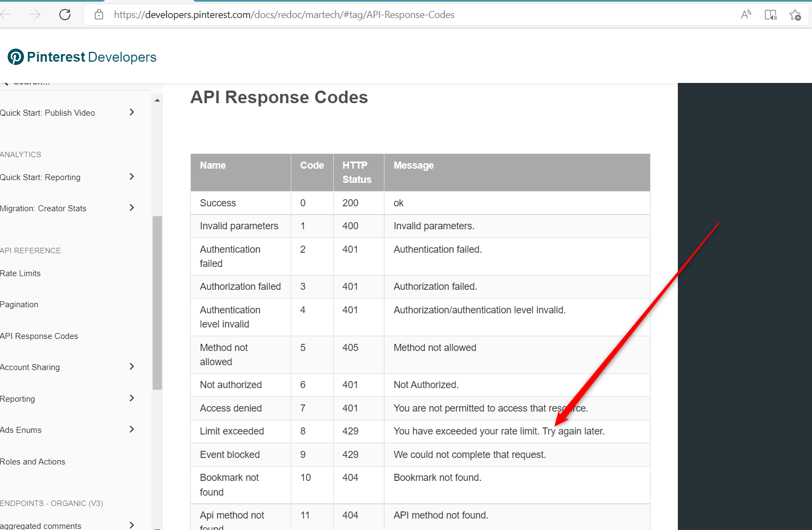Click the browser address bar URL
This screenshot has height=530, width=812.
(284, 15)
